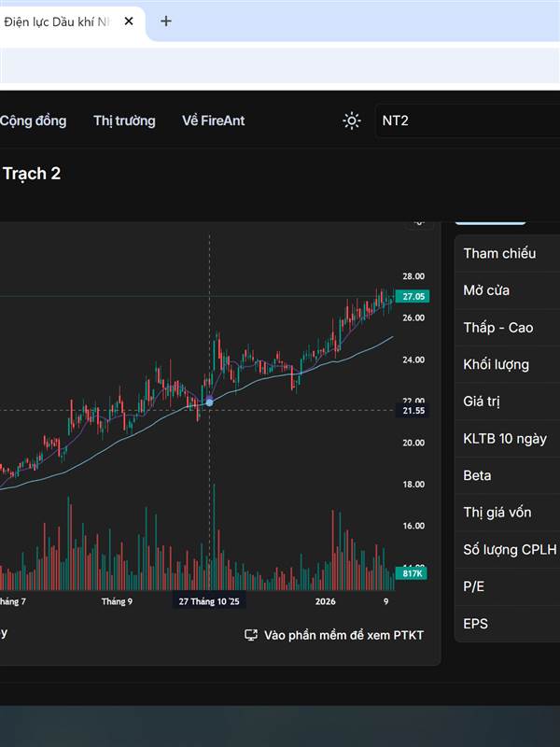The image size is (560, 747).
Task: Open the Thị trường menu
Action: pos(124,120)
